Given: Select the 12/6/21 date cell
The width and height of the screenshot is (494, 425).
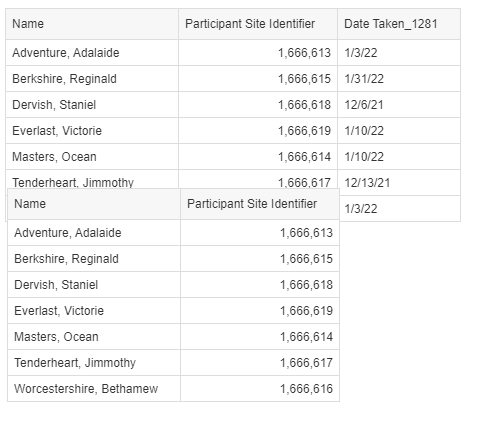Looking at the screenshot, I should pos(399,105).
